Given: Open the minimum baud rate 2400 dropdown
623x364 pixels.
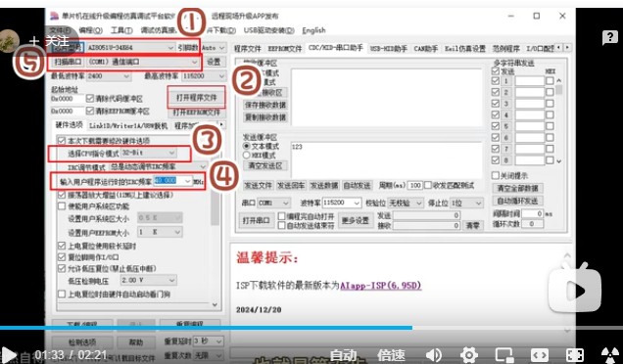Looking at the screenshot, I should coord(108,75).
